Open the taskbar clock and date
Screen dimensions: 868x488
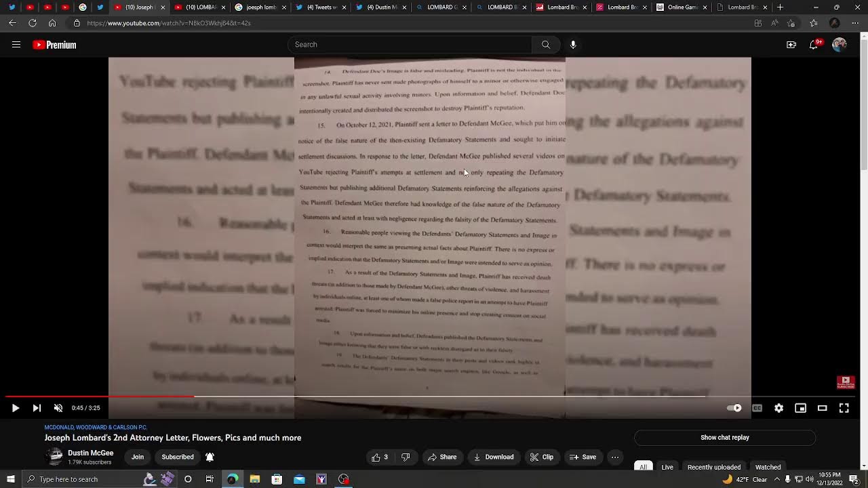830,479
